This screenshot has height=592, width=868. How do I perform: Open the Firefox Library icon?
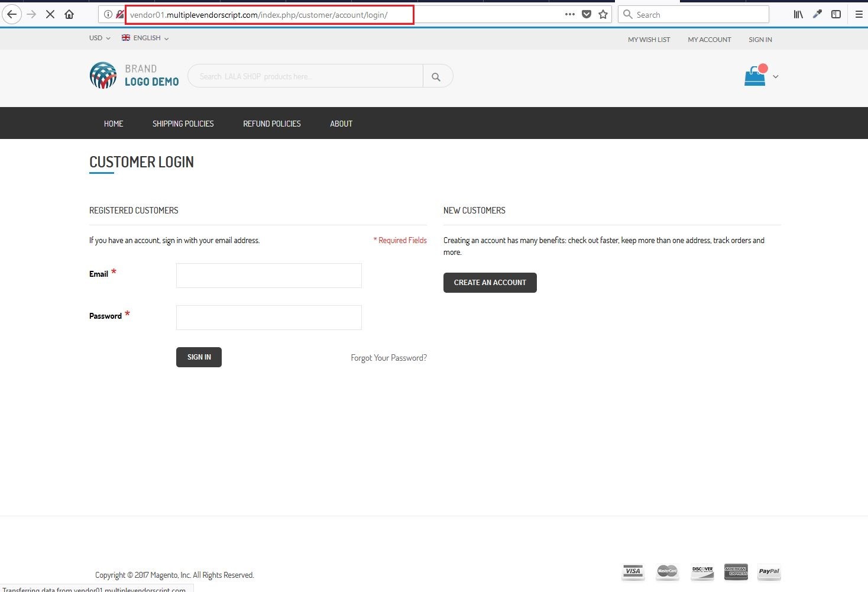[x=798, y=14]
